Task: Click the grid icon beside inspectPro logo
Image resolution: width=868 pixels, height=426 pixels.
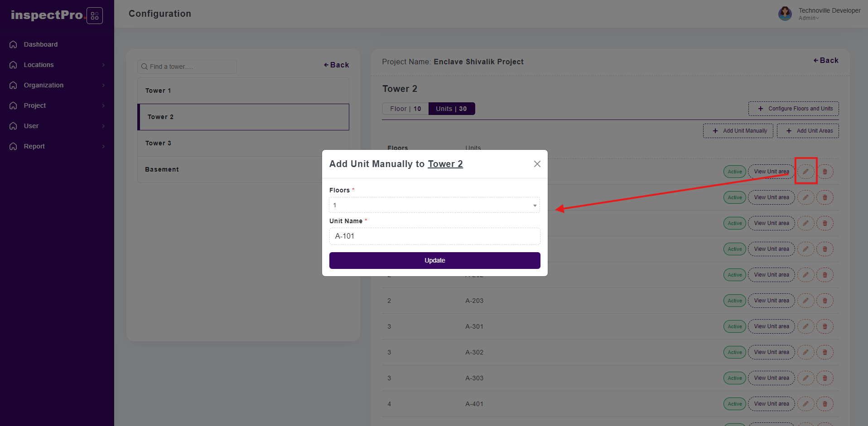Action: point(94,16)
